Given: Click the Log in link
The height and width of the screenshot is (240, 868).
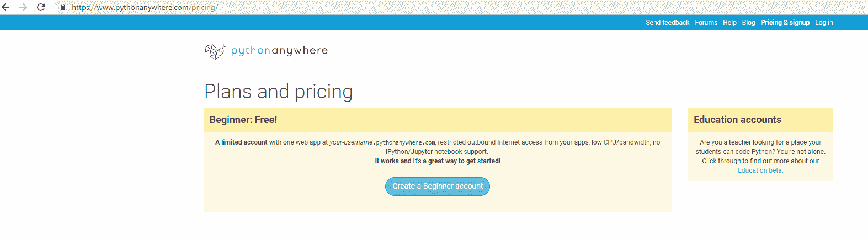Looking at the screenshot, I should tap(824, 23).
